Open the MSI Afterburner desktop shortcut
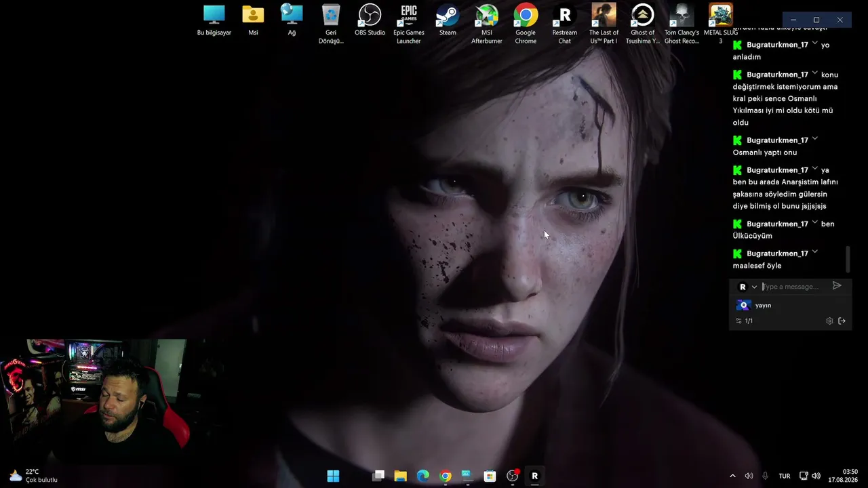The width and height of the screenshot is (868, 488). tap(487, 24)
